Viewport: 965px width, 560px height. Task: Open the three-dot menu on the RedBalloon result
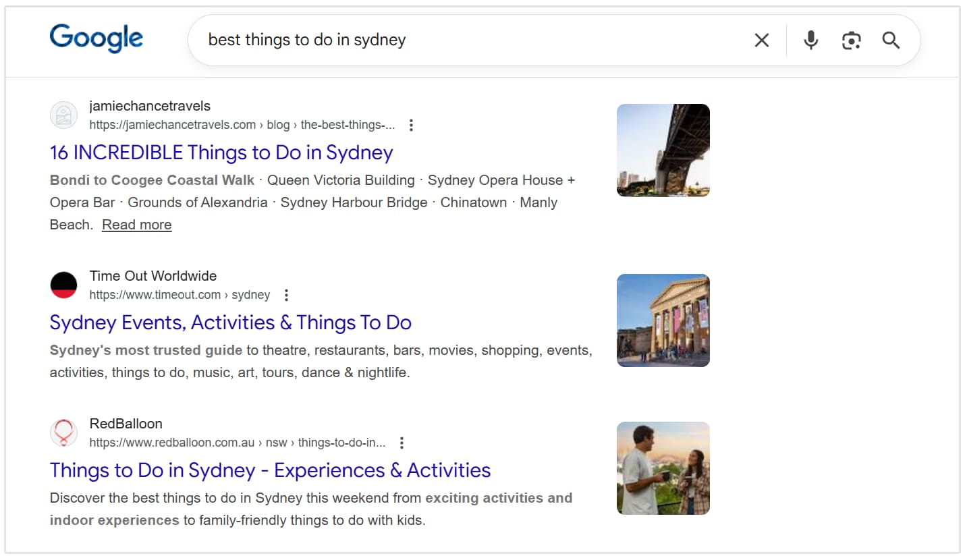[401, 443]
